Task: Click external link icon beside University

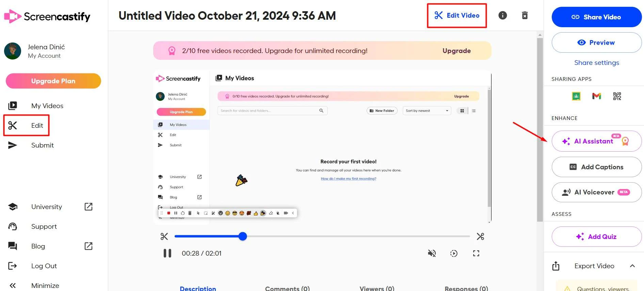Action: 88,207
